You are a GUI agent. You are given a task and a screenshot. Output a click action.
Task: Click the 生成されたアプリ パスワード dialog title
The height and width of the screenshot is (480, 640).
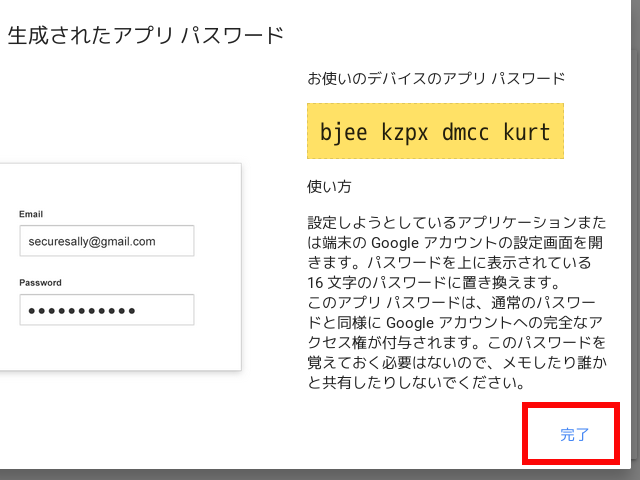[x=146, y=36]
